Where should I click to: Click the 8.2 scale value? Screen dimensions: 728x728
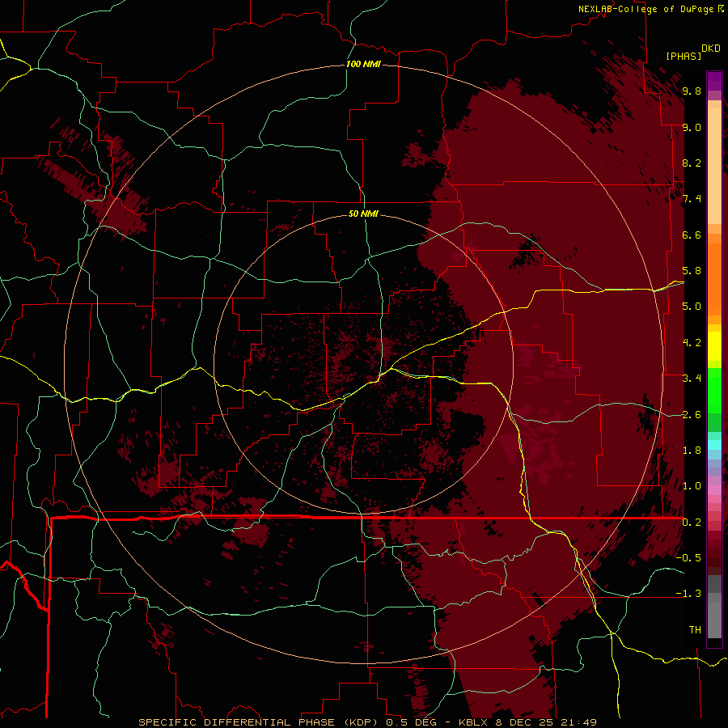(692, 163)
